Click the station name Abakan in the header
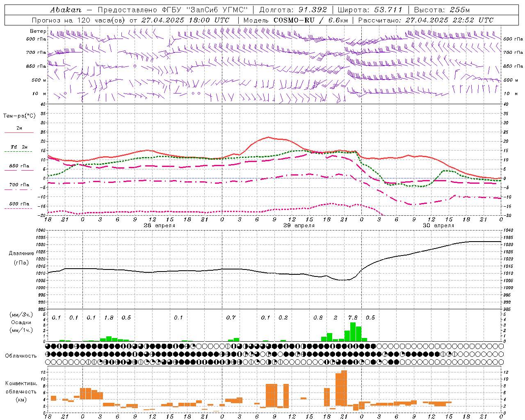Image resolution: width=525 pixels, height=420 pixels. [x=66, y=9]
